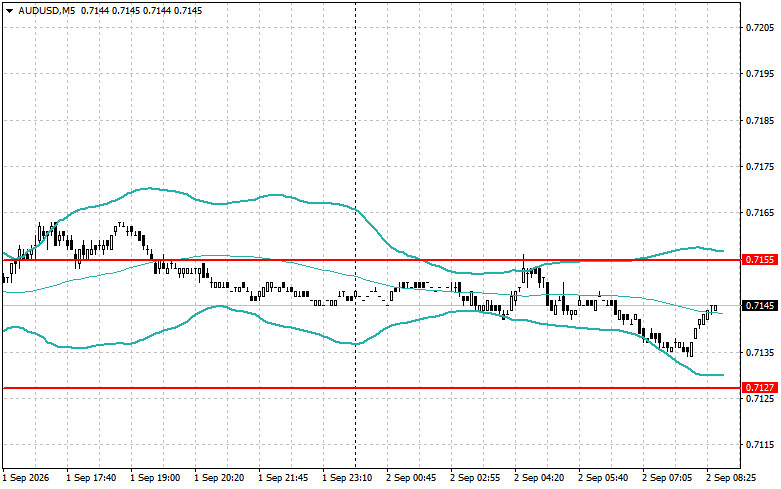
Task: Click the 1 Sep 17:40 time label
Action: click(91, 478)
